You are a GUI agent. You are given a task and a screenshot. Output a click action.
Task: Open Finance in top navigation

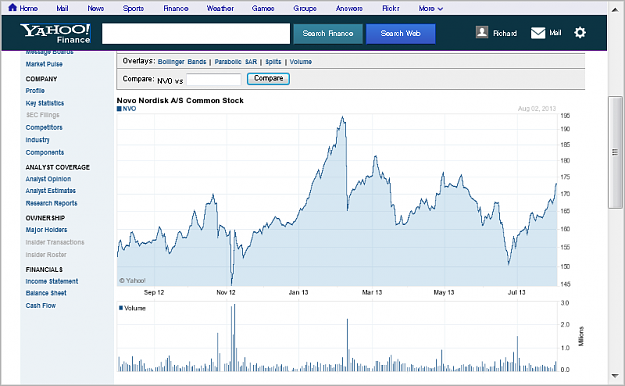[x=176, y=8]
